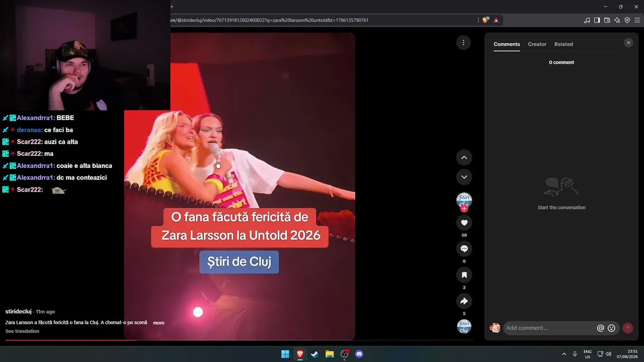Open Discord from the taskbar

pyautogui.click(x=359, y=354)
